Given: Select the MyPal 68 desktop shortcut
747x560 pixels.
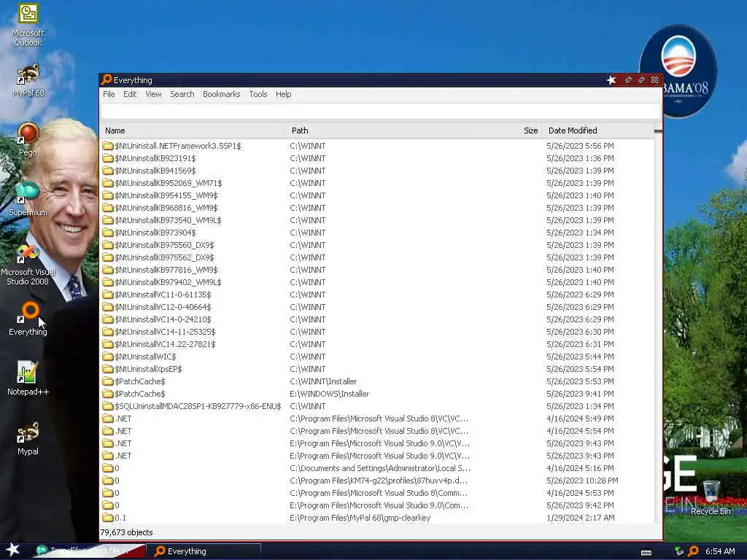Looking at the screenshot, I should [28, 80].
